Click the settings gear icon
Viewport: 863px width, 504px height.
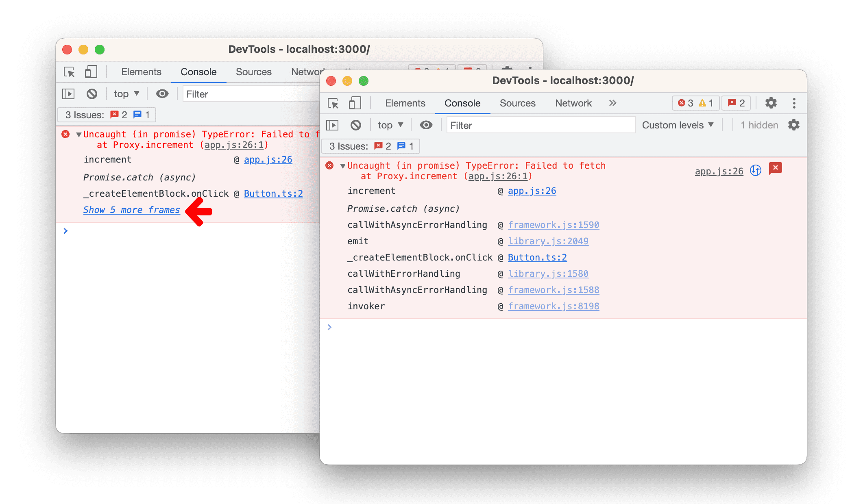pos(771,103)
